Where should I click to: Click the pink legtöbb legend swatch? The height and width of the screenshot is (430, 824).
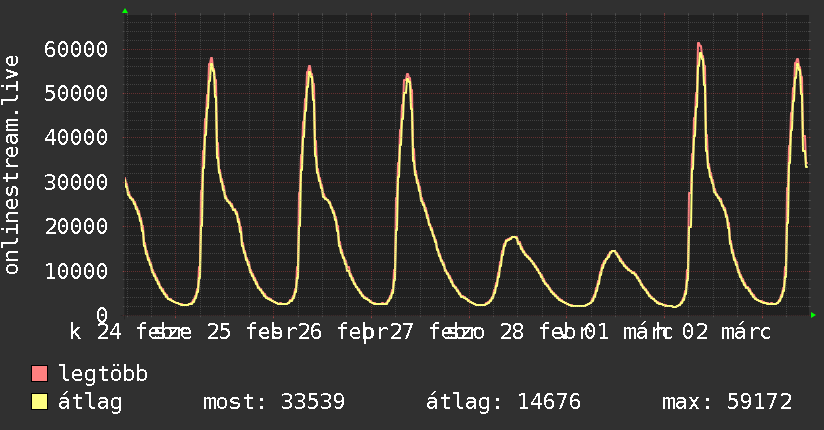pos(39,373)
